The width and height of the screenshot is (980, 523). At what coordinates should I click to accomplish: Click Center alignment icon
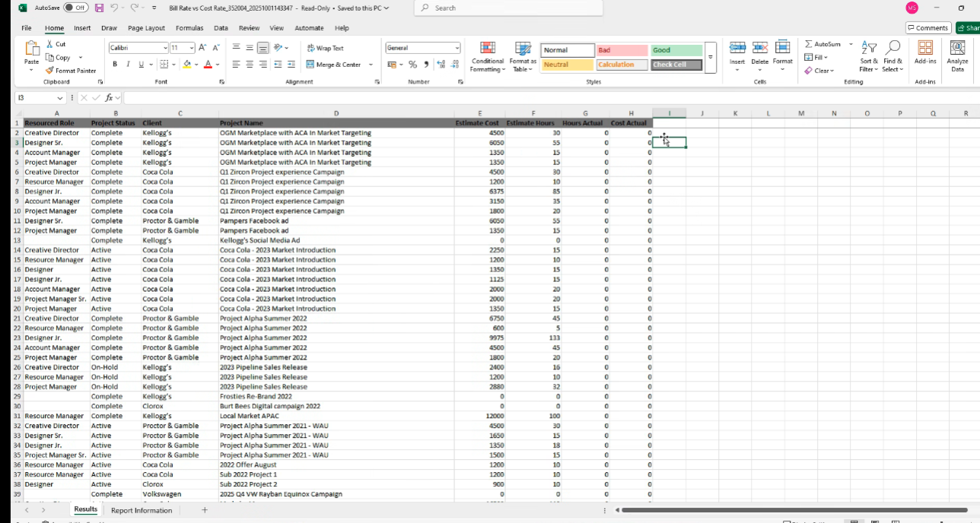coord(250,65)
